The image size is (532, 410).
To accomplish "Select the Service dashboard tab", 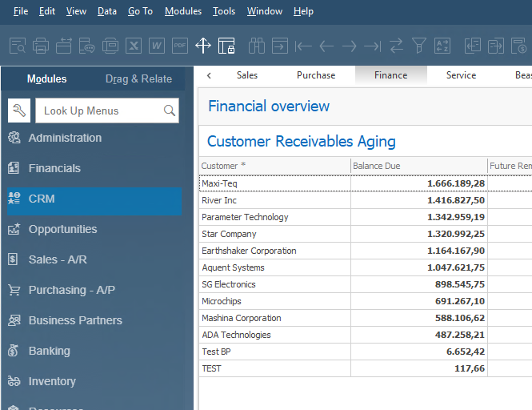I will (461, 75).
